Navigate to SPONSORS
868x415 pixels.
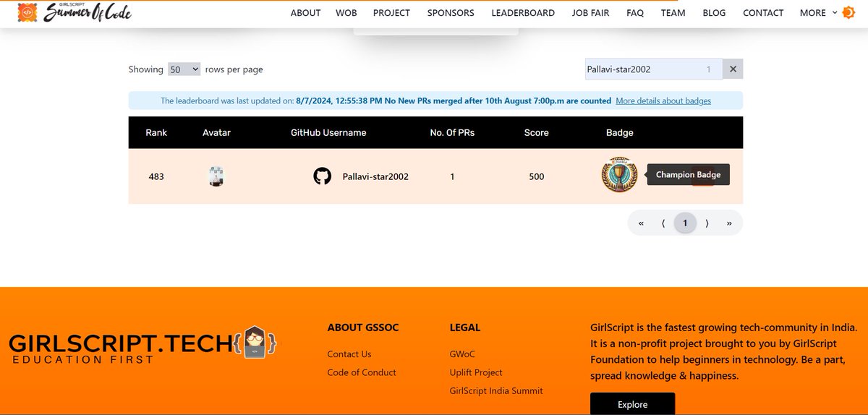click(451, 12)
